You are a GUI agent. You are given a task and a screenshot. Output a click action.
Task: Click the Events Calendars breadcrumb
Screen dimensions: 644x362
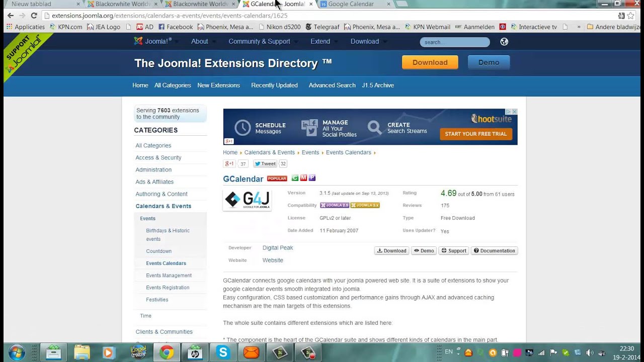(348, 152)
